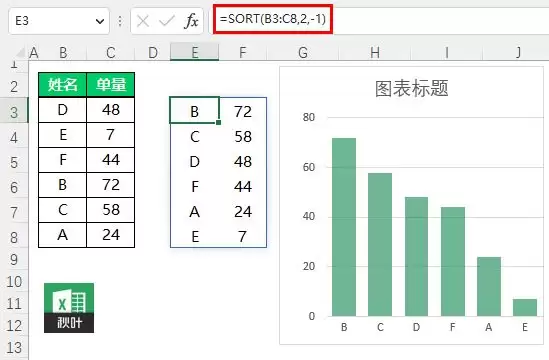The height and width of the screenshot is (360, 549).
Task: Click the chart bar for F
Action: pyautogui.click(x=453, y=262)
